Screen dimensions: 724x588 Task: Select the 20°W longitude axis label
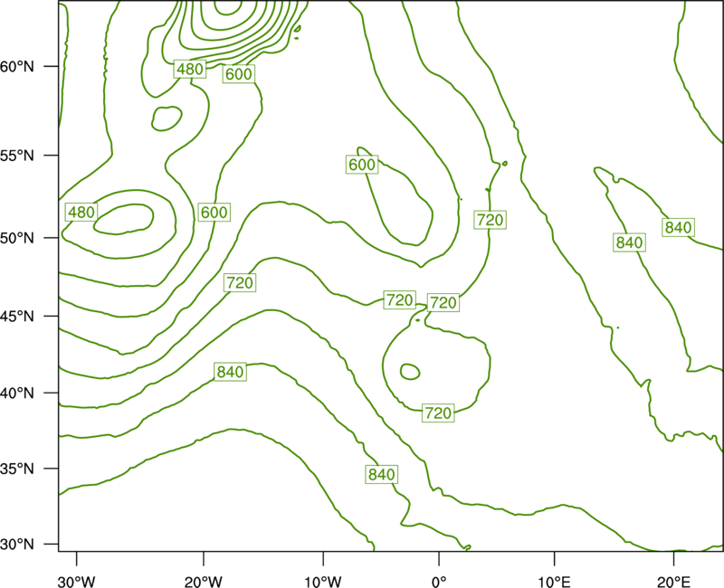tap(204, 582)
